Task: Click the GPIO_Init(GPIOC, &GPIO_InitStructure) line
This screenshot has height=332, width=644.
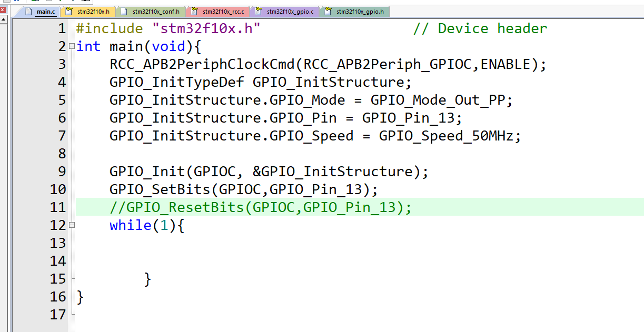Action: coord(269,172)
